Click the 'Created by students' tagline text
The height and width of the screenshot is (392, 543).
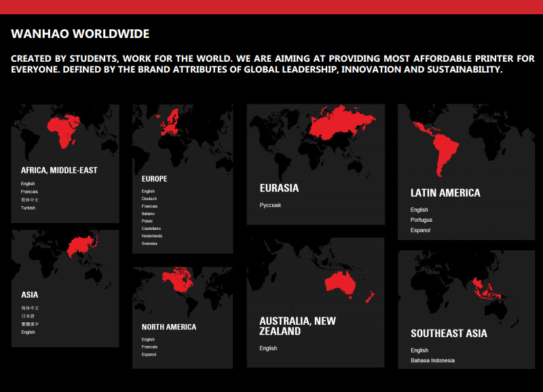click(273, 64)
